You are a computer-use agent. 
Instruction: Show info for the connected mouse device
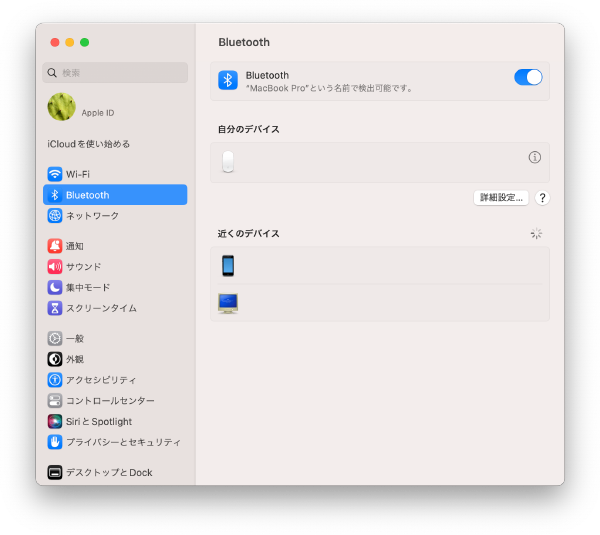(535, 157)
